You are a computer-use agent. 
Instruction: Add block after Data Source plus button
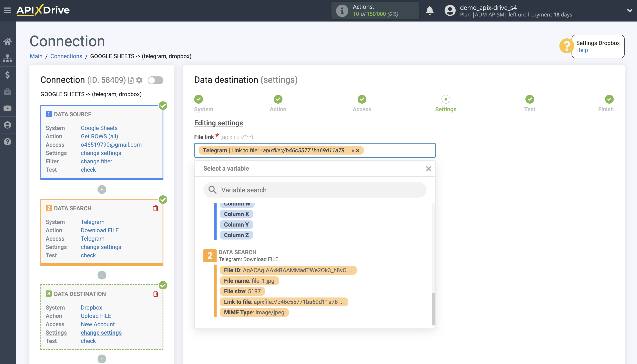[102, 189]
